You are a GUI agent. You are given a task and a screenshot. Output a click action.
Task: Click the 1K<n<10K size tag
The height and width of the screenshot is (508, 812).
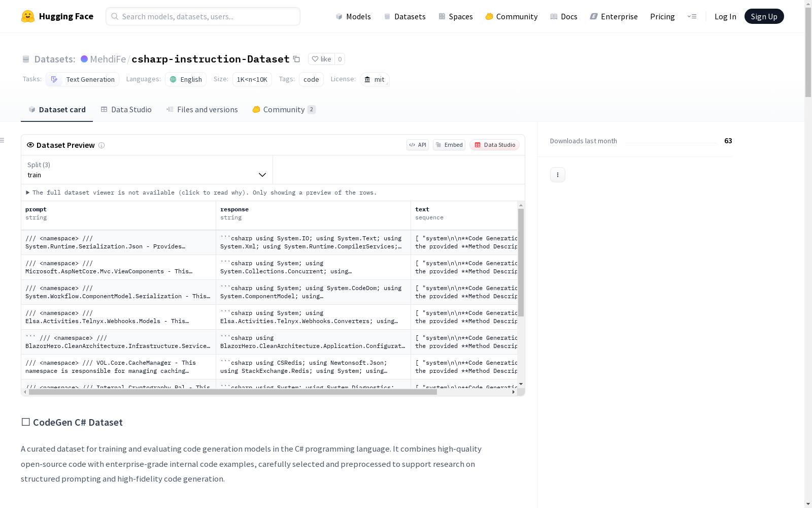(252, 79)
